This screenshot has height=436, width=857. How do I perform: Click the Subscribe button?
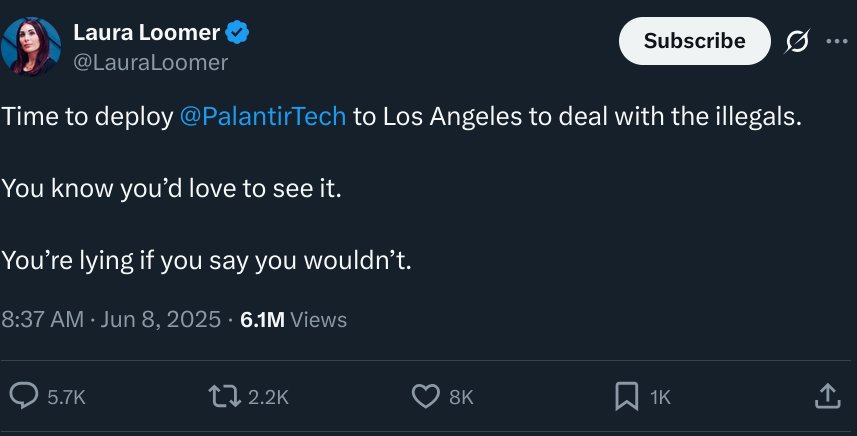click(x=695, y=41)
